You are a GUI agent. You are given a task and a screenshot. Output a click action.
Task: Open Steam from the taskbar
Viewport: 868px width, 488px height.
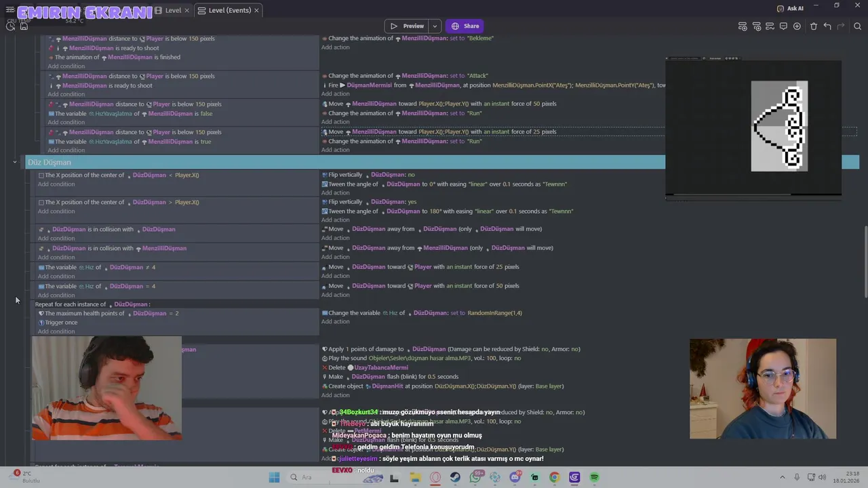[455, 477]
